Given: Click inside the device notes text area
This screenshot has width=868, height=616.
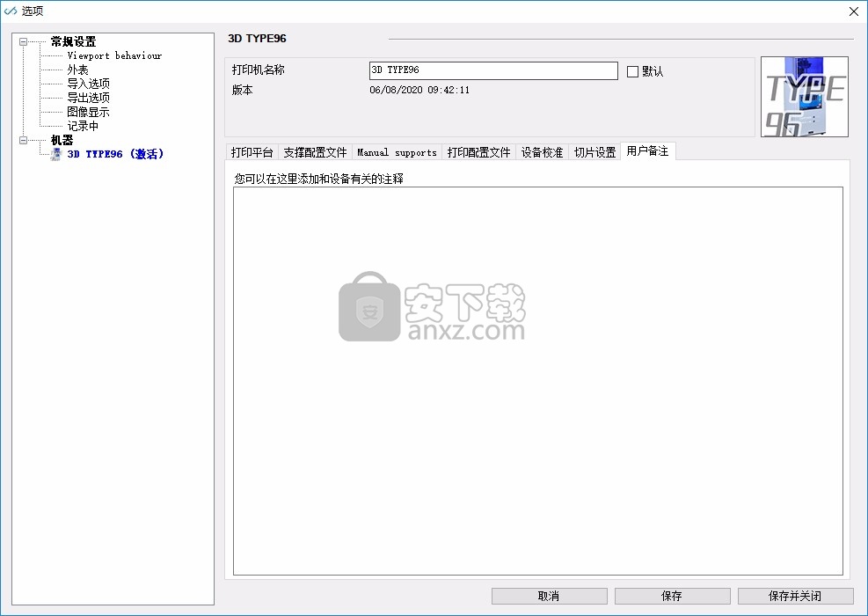Looking at the screenshot, I should coord(538,381).
